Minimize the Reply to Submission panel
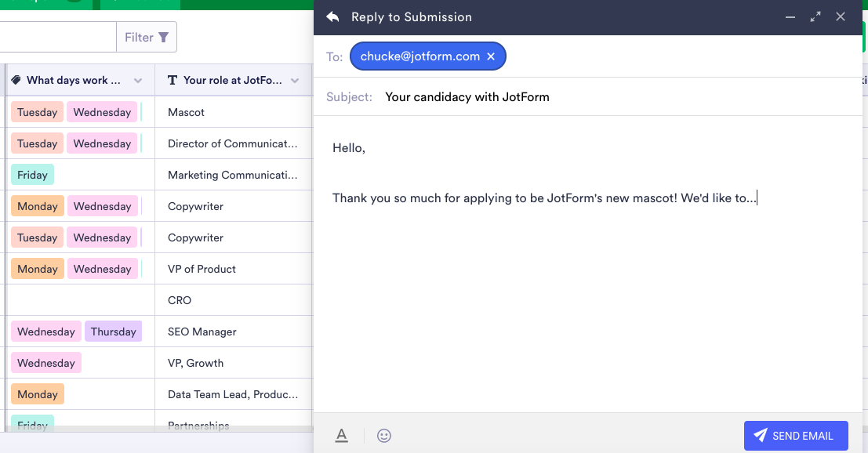The width and height of the screenshot is (868, 453). 790,16
